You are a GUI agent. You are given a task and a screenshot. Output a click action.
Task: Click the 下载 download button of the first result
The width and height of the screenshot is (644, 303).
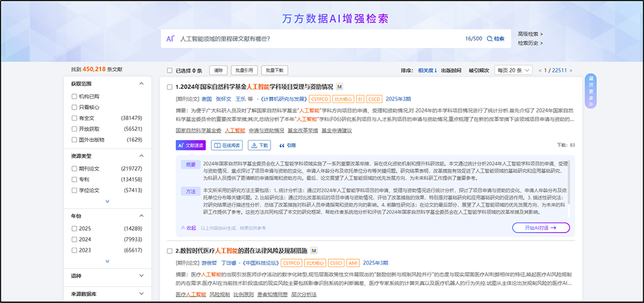261,146
